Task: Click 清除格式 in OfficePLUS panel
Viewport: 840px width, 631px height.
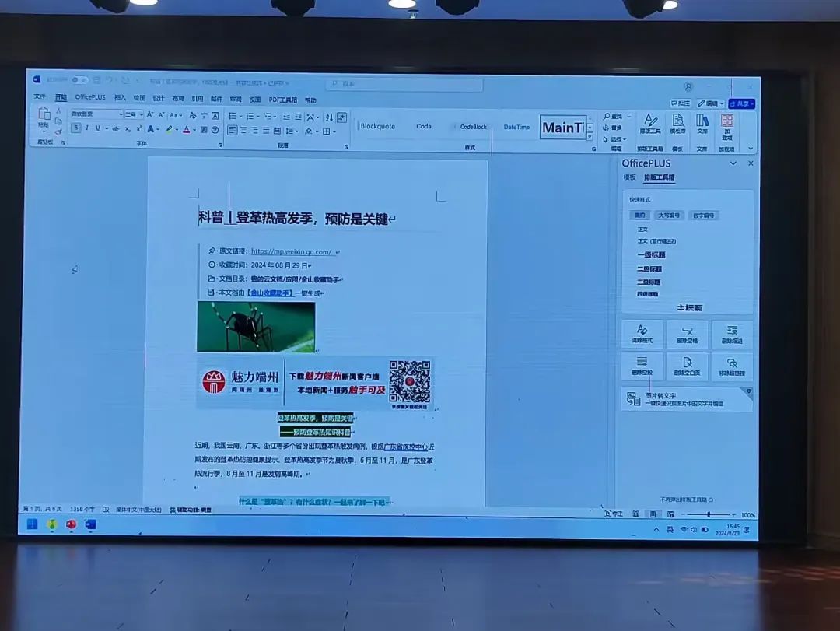Action: [642, 335]
